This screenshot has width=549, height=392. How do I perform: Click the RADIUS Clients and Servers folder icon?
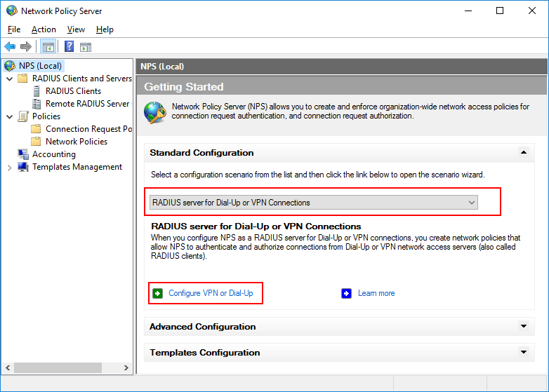click(22, 79)
